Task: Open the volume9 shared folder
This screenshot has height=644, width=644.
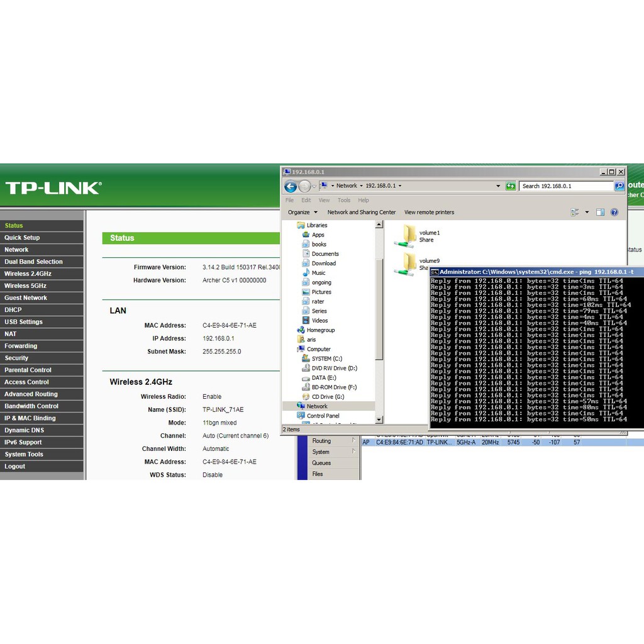Action: 411,264
